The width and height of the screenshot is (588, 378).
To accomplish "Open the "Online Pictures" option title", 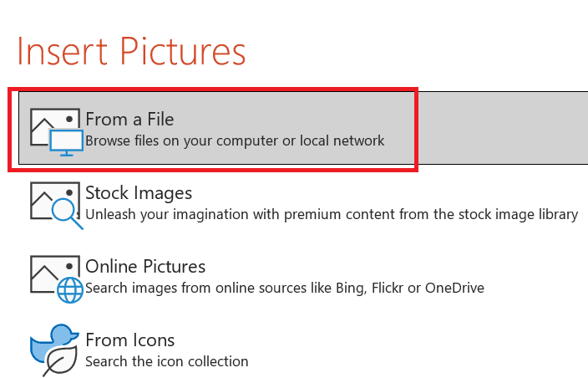I will pos(145,267).
